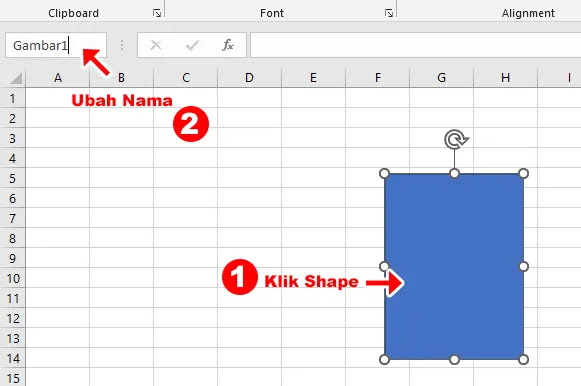Click inside the formula bar input
The image size is (581, 386).
tap(415, 45)
